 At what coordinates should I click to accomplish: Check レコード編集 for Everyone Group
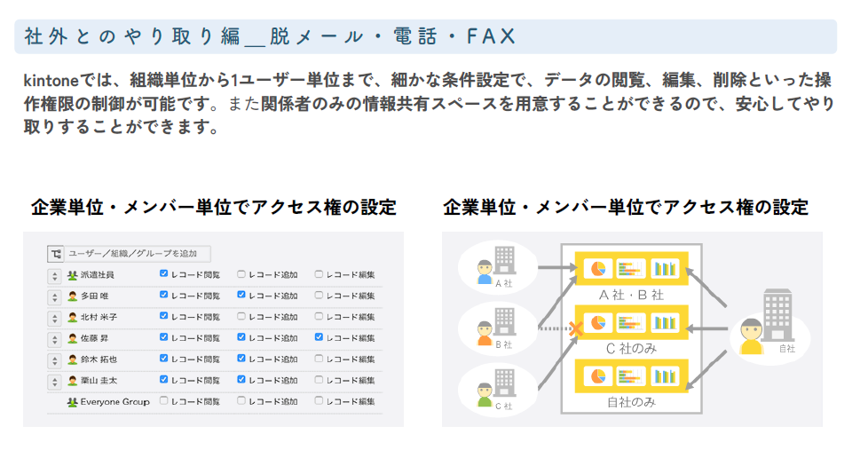[319, 400]
